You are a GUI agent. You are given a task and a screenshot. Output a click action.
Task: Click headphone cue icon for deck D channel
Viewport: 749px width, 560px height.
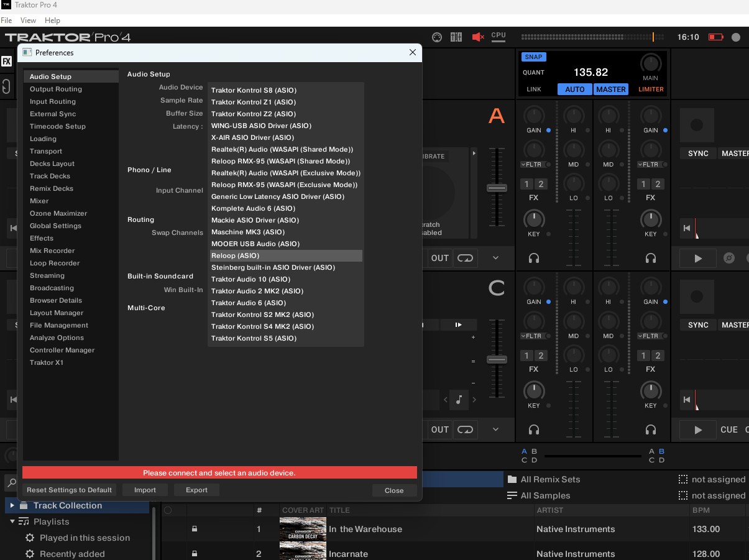click(x=651, y=429)
